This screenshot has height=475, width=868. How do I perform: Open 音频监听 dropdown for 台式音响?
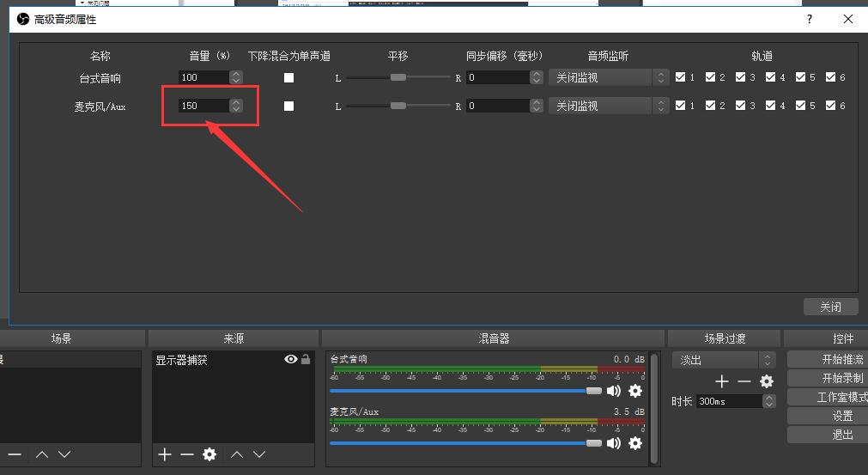pos(609,77)
